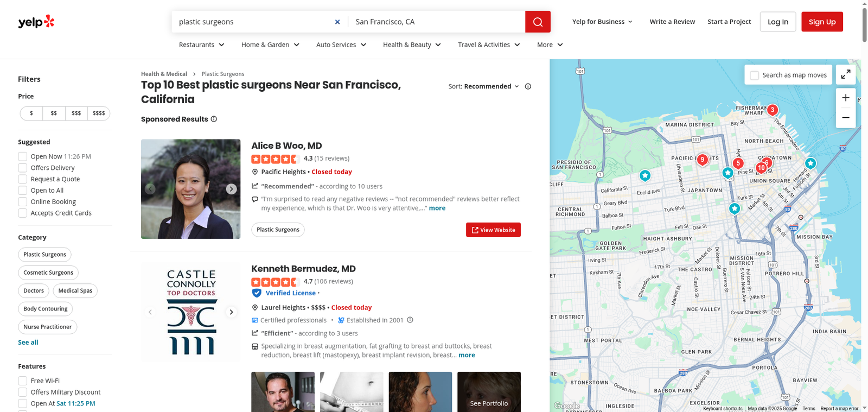Show previous photo for Alice B Woo

(150, 189)
